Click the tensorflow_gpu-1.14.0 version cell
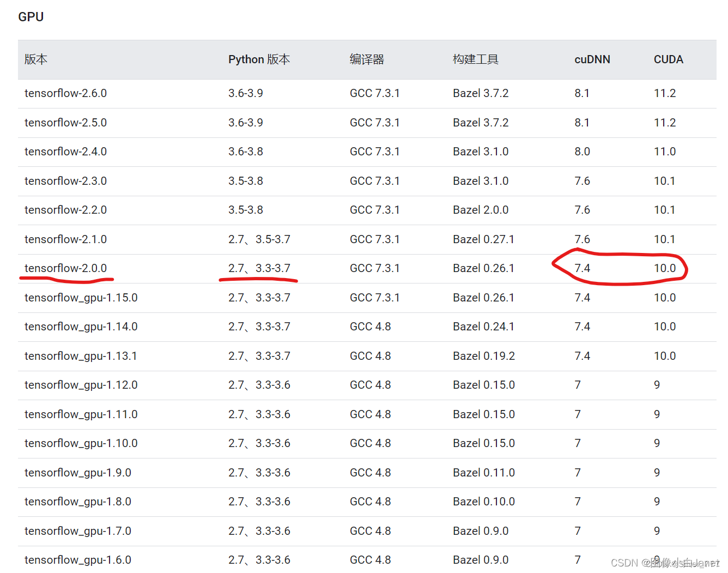This screenshot has height=573, width=728. coord(81,327)
